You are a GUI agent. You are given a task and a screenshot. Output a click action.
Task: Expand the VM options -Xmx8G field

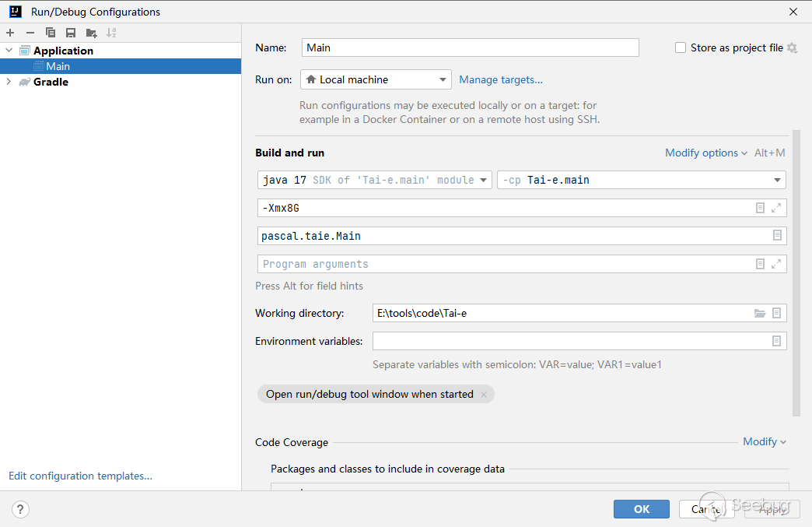point(776,208)
